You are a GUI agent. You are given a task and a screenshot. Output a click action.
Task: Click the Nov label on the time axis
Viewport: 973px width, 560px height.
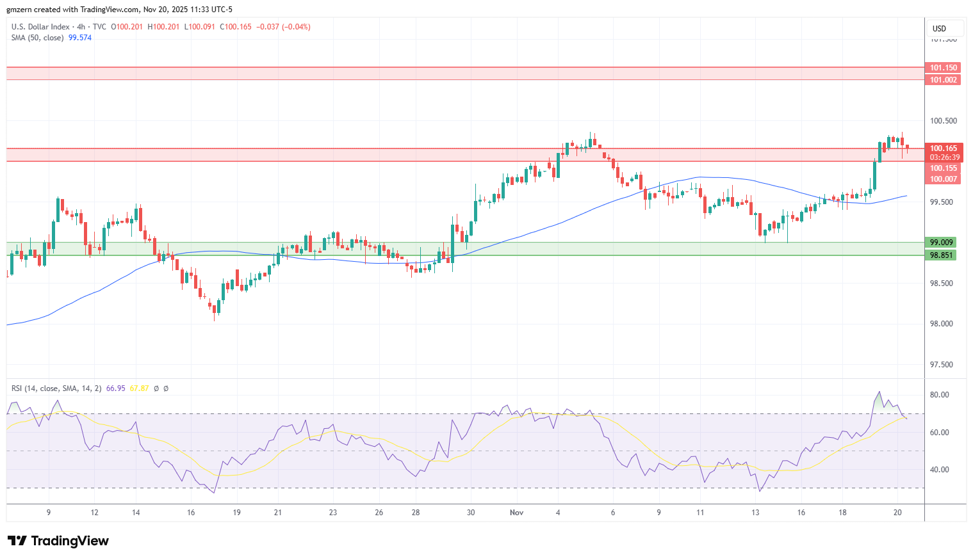coord(517,513)
